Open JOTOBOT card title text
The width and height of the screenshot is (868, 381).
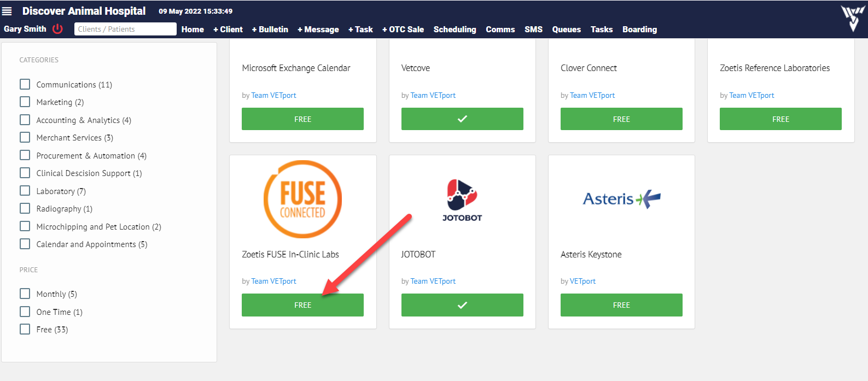[x=418, y=254]
